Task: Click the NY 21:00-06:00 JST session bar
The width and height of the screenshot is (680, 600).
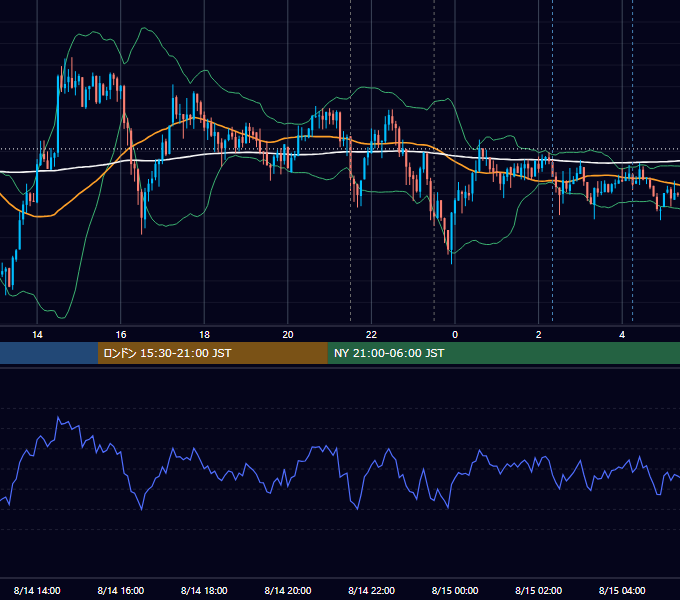Action: 503,353
